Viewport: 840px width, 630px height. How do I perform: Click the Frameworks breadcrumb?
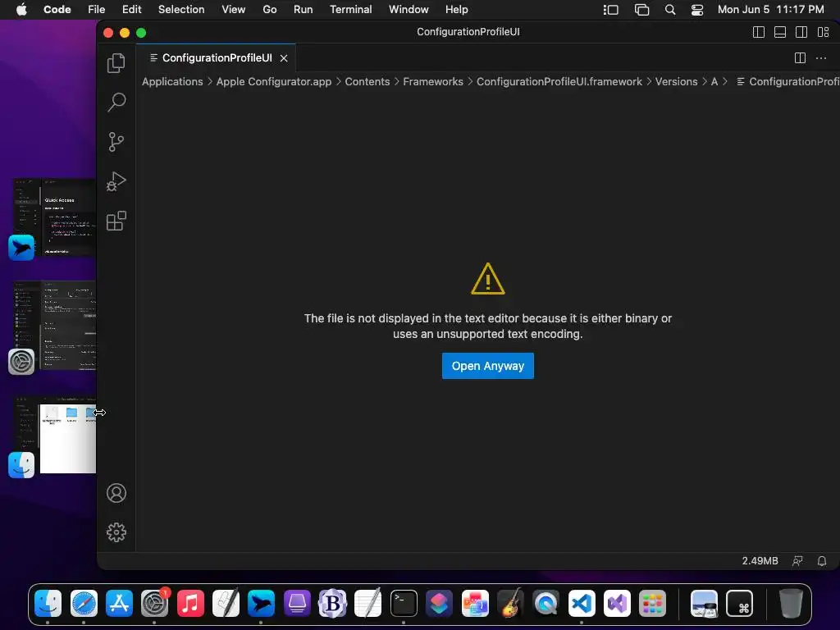point(433,81)
